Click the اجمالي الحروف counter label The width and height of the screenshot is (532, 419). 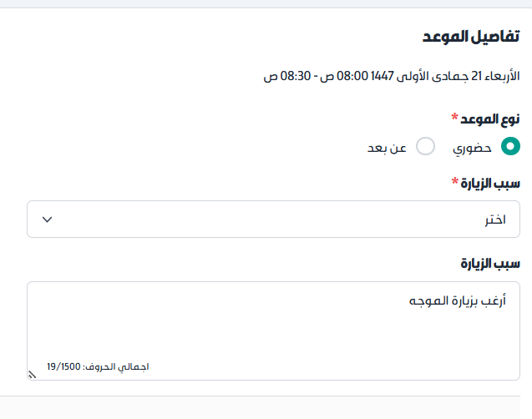(x=115, y=366)
